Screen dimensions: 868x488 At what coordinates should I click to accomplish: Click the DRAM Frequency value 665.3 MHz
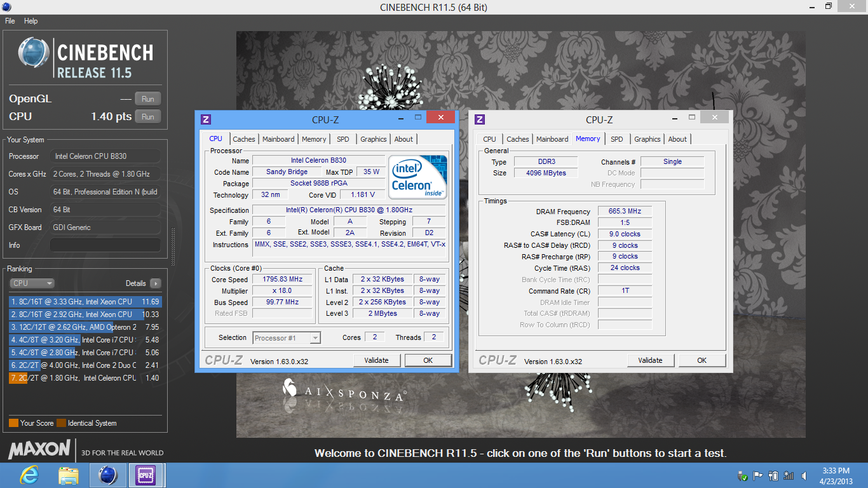625,212
